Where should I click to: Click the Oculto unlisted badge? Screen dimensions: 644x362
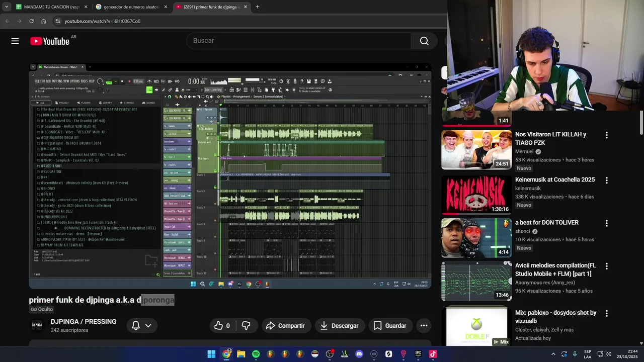pyautogui.click(x=41, y=309)
